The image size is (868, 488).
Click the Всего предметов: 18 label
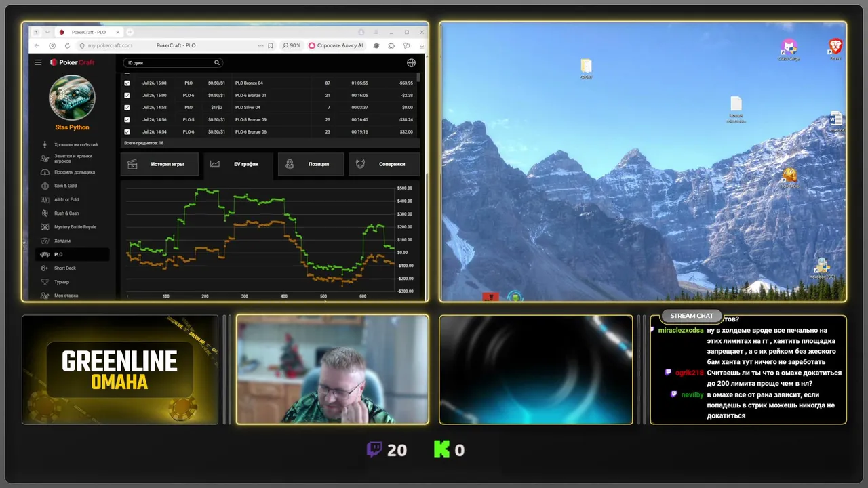[144, 143]
